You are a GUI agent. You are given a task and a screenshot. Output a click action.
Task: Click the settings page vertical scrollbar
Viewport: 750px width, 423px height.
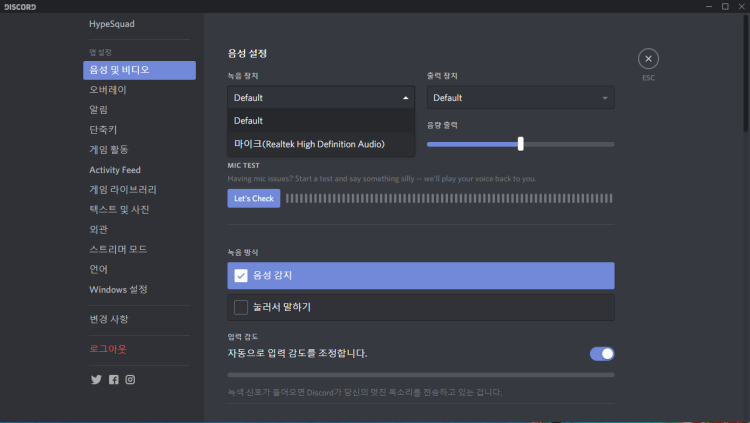pyautogui.click(x=746, y=74)
